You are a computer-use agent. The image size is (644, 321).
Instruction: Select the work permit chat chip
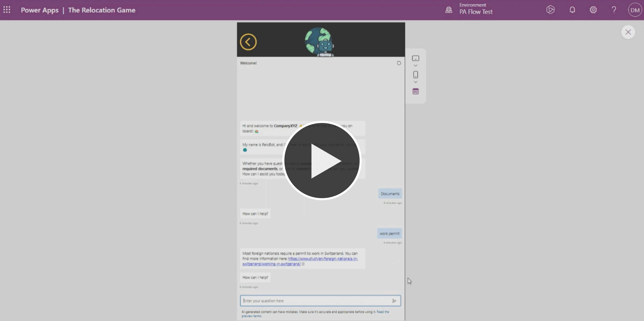click(x=389, y=233)
